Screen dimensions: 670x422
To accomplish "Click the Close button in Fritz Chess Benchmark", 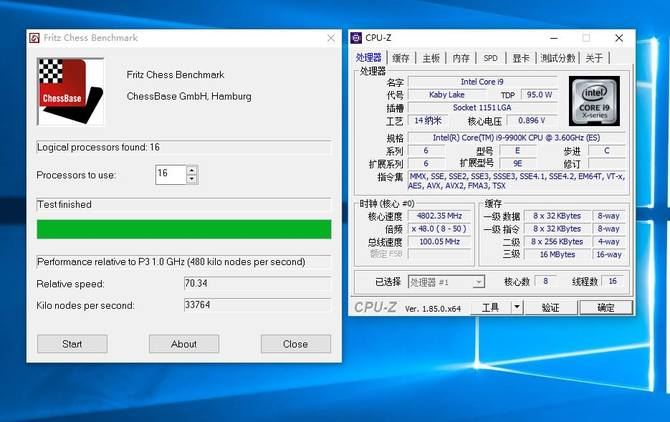I will click(x=296, y=344).
